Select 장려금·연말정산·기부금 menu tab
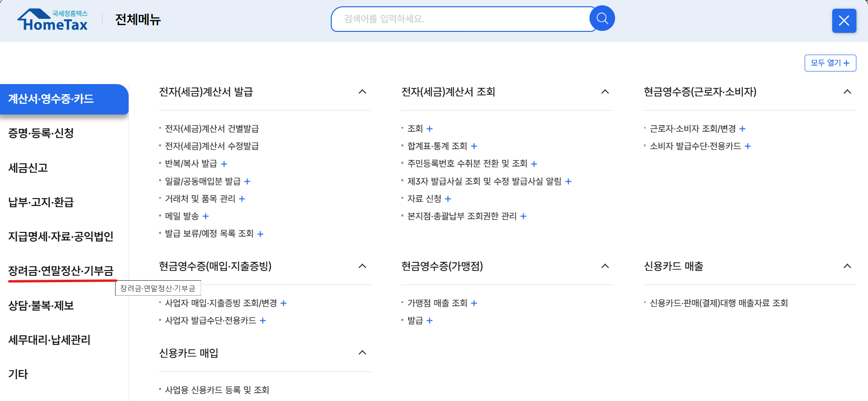Screen dimensions: 868x401 pos(61,271)
